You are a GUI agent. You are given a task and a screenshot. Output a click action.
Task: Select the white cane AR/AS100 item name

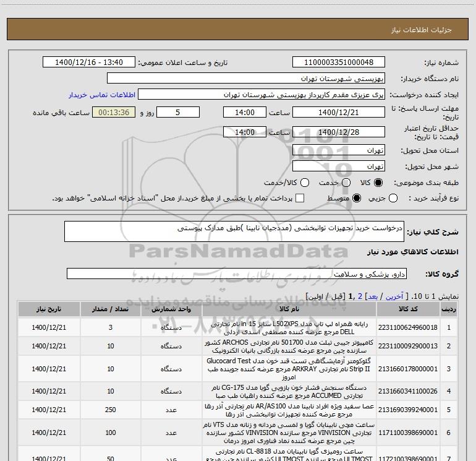(x=289, y=410)
